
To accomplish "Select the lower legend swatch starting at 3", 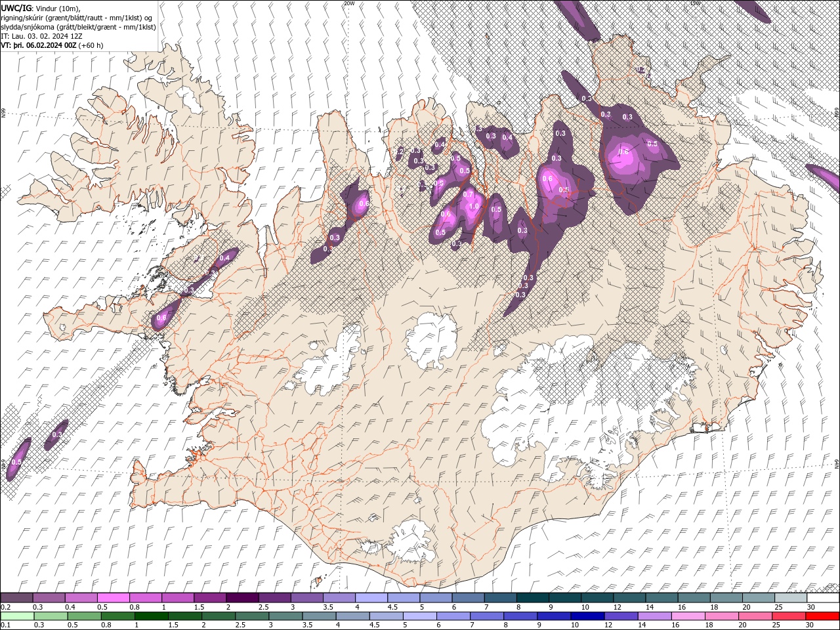I will [285, 616].
